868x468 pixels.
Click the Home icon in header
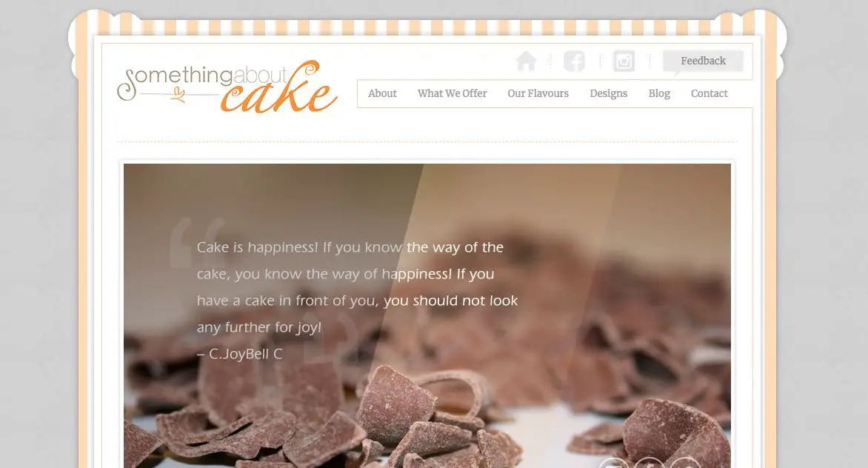tap(526, 61)
